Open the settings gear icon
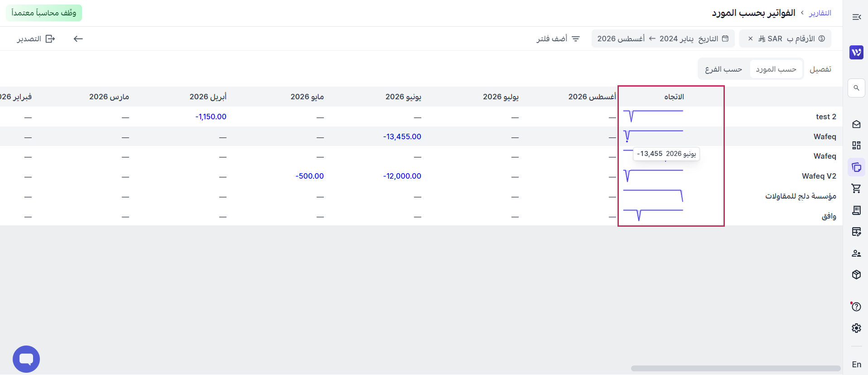 pyautogui.click(x=856, y=328)
